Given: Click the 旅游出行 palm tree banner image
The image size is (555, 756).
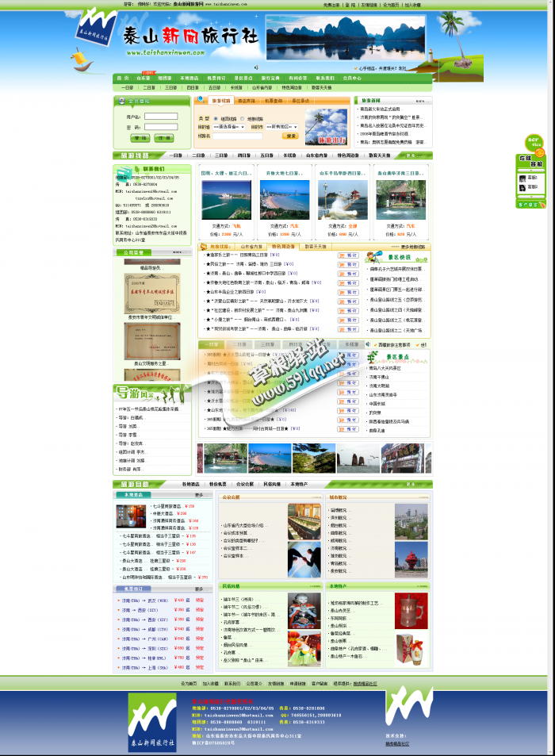Looking at the screenshot, I should (x=326, y=126).
